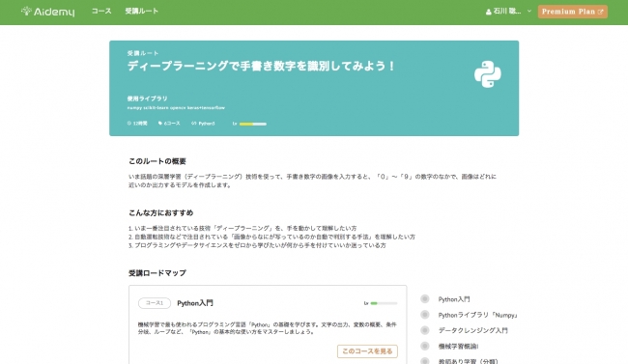Click the user name 石川 聡...
Viewport: 628px width, 364px height.
[507, 12]
